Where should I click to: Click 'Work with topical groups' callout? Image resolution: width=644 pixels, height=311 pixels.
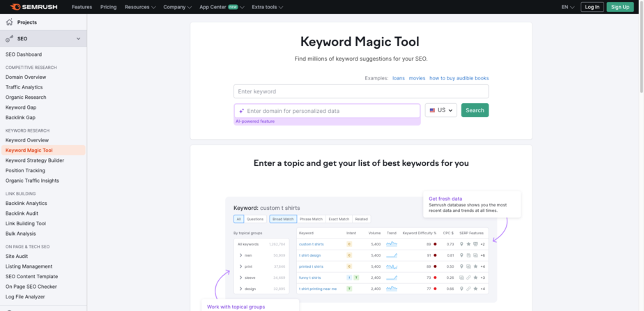pyautogui.click(x=236, y=307)
